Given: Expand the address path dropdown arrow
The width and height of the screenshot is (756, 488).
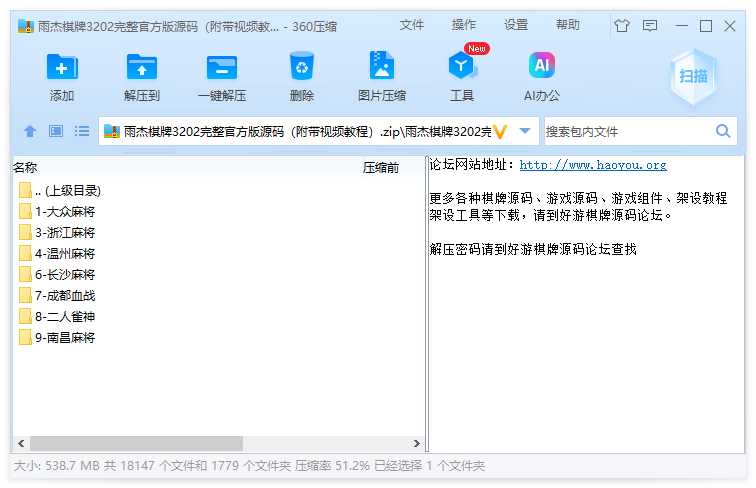Looking at the screenshot, I should click(525, 131).
